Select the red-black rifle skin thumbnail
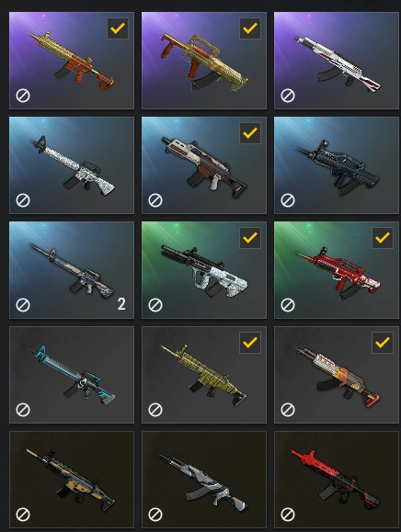The height and width of the screenshot is (532, 401). click(x=337, y=480)
